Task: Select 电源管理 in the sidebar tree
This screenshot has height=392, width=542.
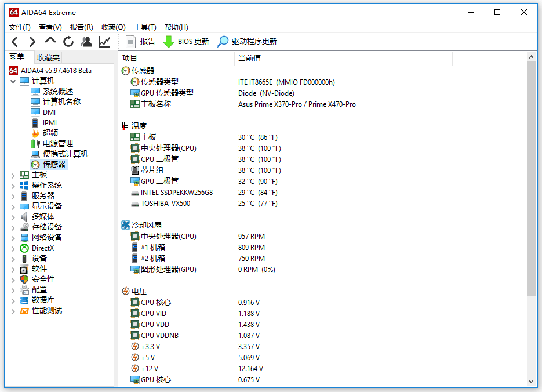Action: 57,144
